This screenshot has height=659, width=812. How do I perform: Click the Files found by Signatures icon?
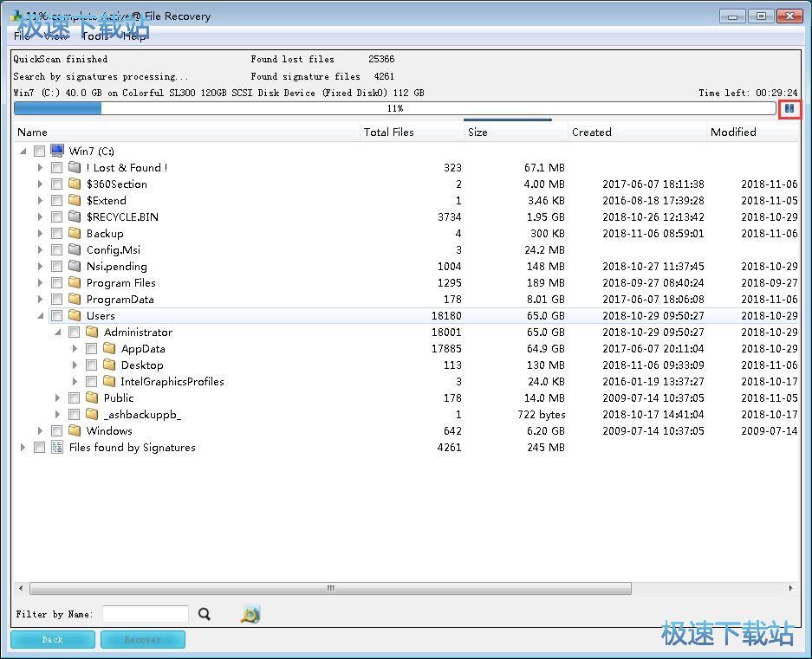(x=57, y=448)
